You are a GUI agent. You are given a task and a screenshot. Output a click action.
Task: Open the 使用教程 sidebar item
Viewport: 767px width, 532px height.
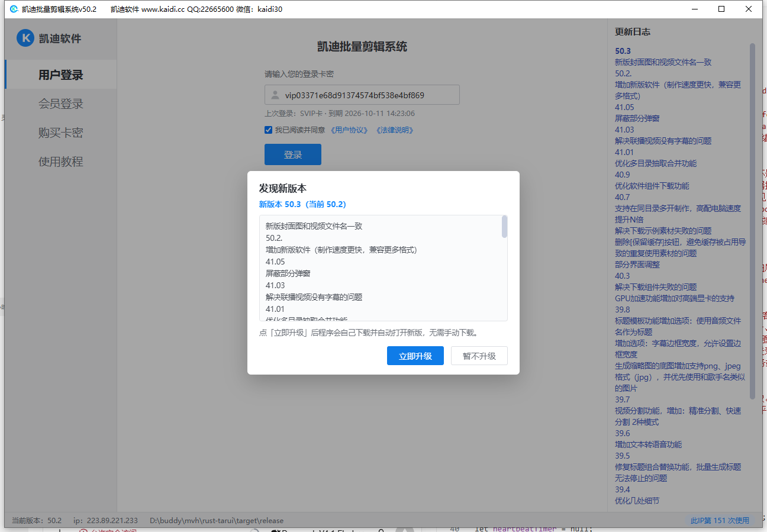click(x=60, y=162)
